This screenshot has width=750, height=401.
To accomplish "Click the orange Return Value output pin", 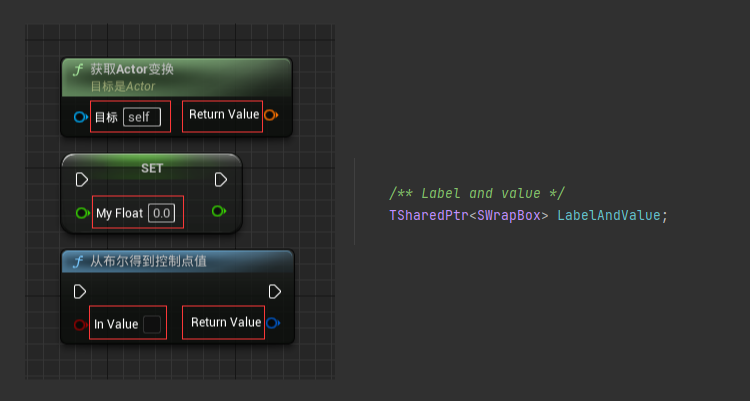I will click(x=271, y=115).
